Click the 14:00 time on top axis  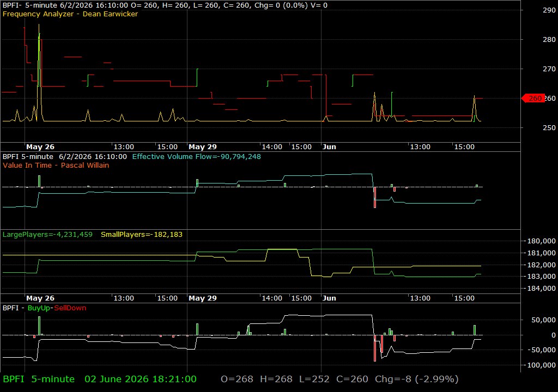click(272, 146)
